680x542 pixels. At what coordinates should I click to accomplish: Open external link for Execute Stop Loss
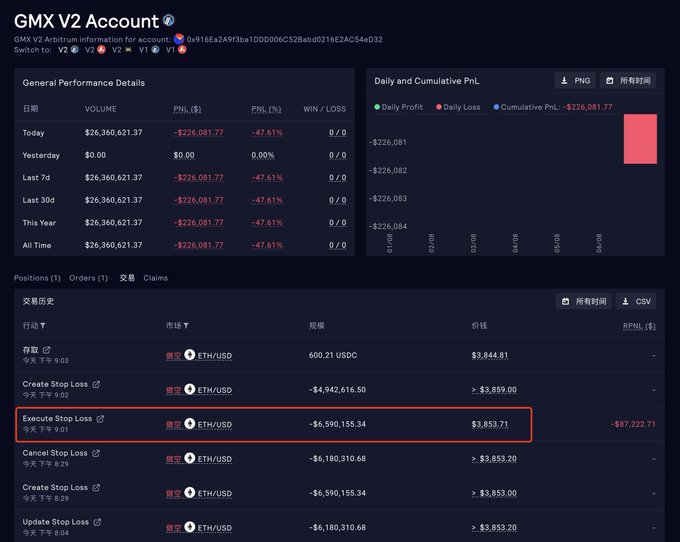tap(100, 418)
